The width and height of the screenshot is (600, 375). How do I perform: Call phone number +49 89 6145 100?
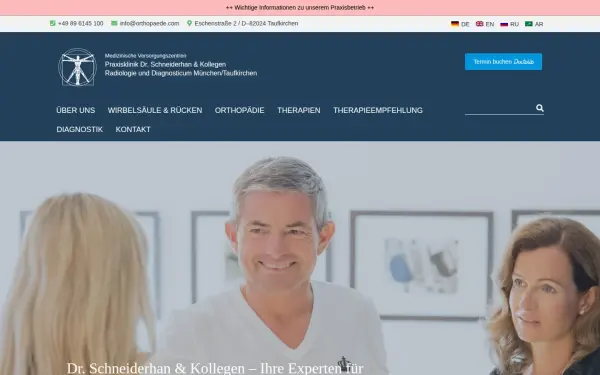(81, 23)
